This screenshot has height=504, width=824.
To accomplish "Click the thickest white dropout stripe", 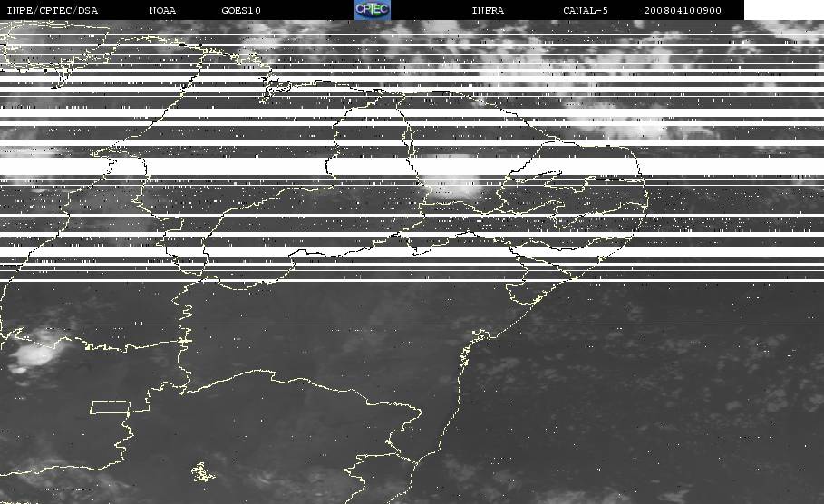I will 412,167.
